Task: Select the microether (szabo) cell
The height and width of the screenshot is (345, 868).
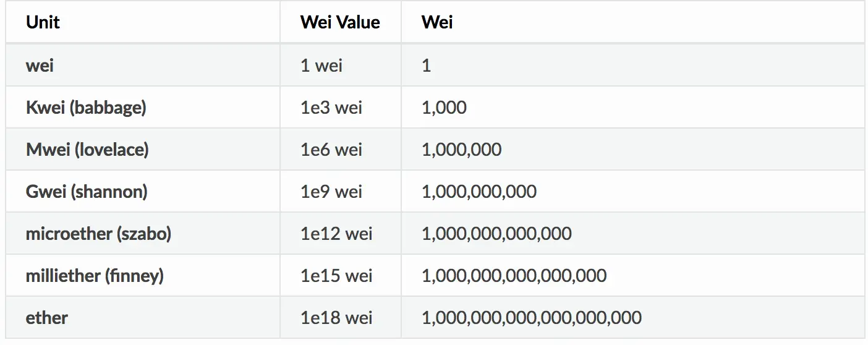Action: (x=98, y=234)
